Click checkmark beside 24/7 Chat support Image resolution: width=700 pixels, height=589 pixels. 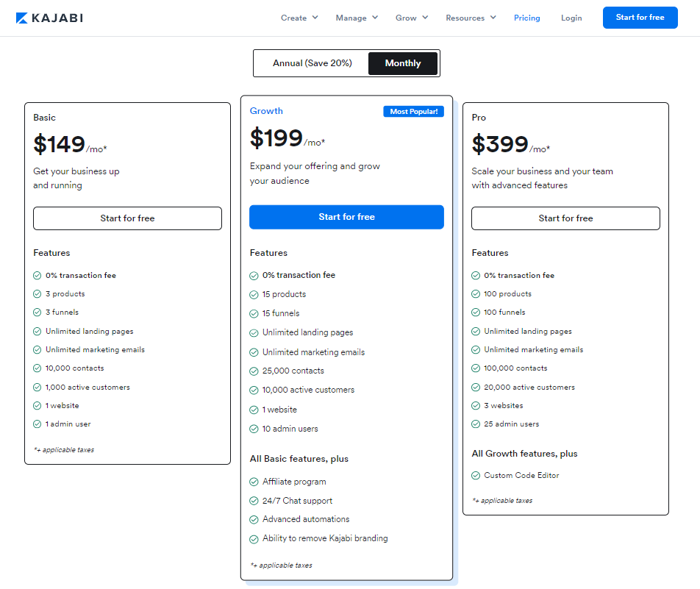coord(254,501)
